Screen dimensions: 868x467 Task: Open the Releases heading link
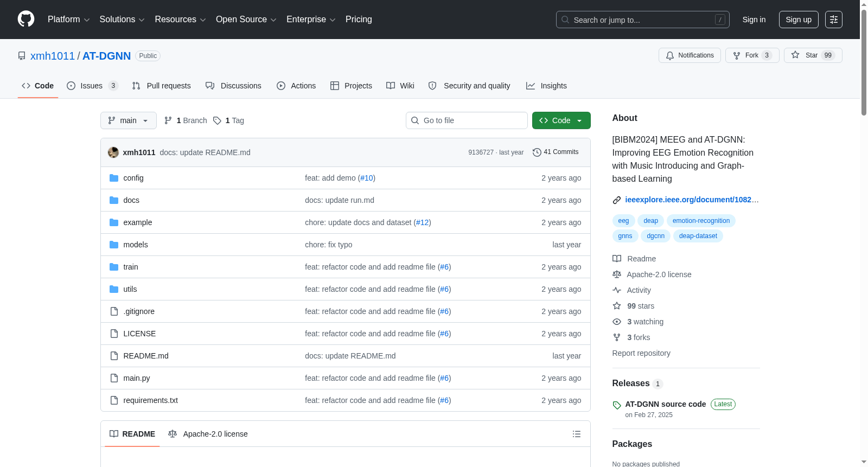point(631,383)
